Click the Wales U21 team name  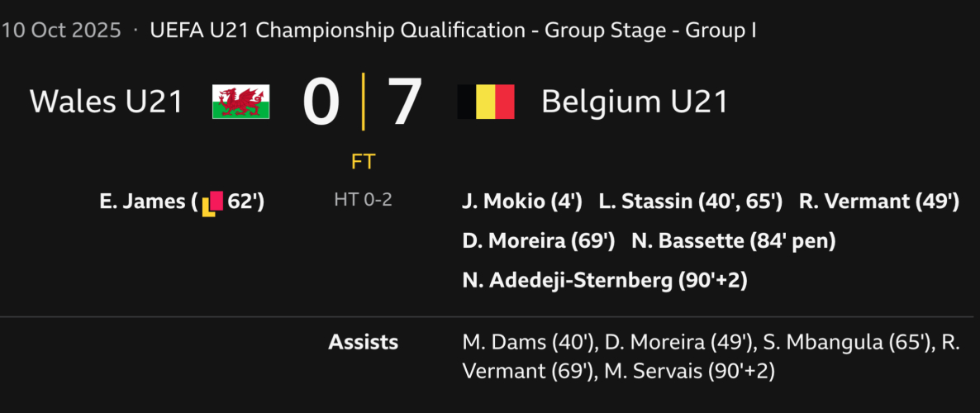pyautogui.click(x=106, y=102)
